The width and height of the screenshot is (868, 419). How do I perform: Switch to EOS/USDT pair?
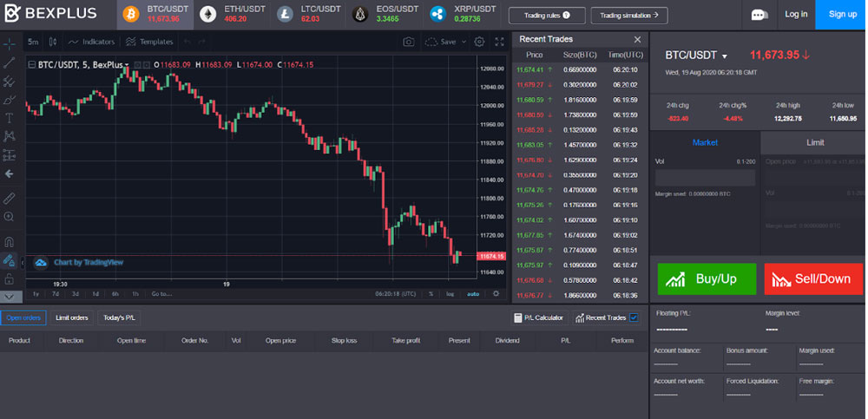(x=385, y=15)
